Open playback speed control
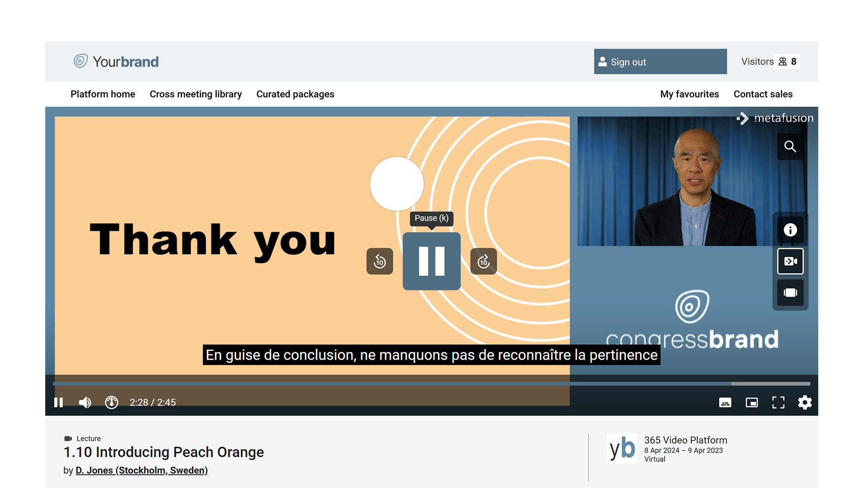Image resolution: width=868 pixels, height=488 pixels. 112,402
